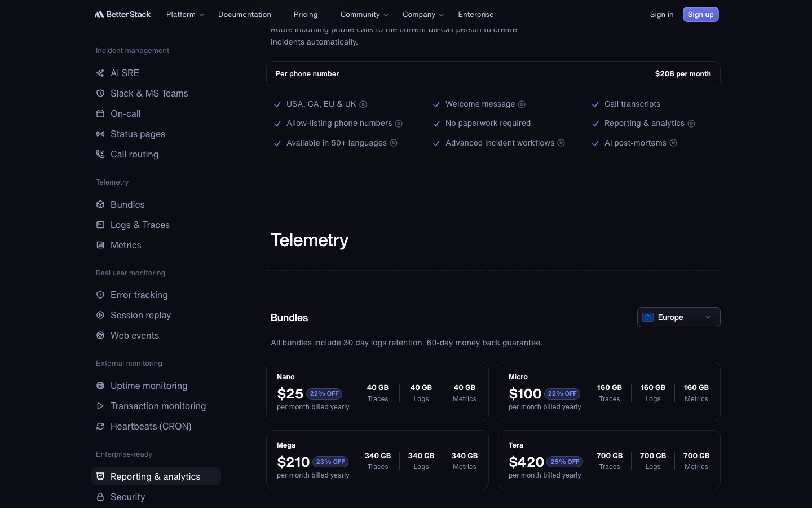
Task: Jump to Uptime monitoring section
Action: tap(149, 386)
